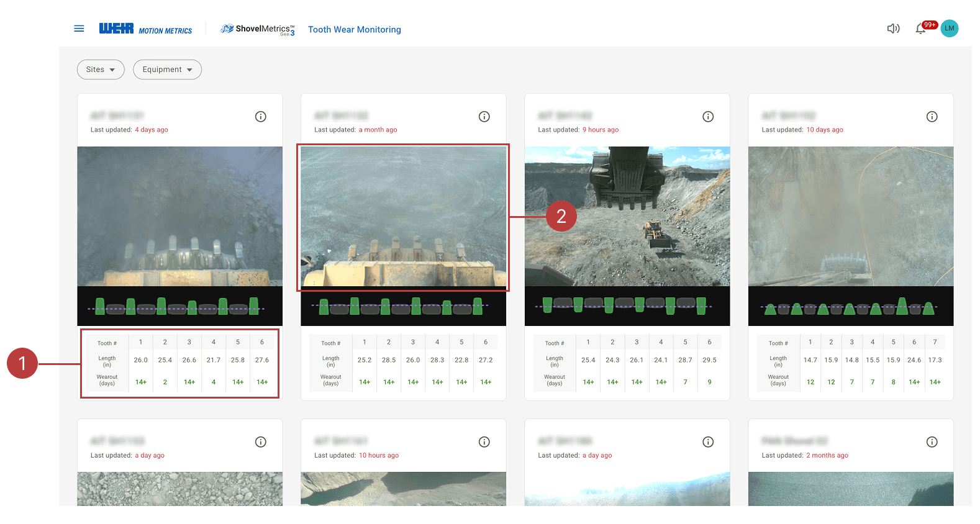The height and width of the screenshot is (524, 980).
Task: Click tooth length value 26.6
Action: [x=189, y=360]
